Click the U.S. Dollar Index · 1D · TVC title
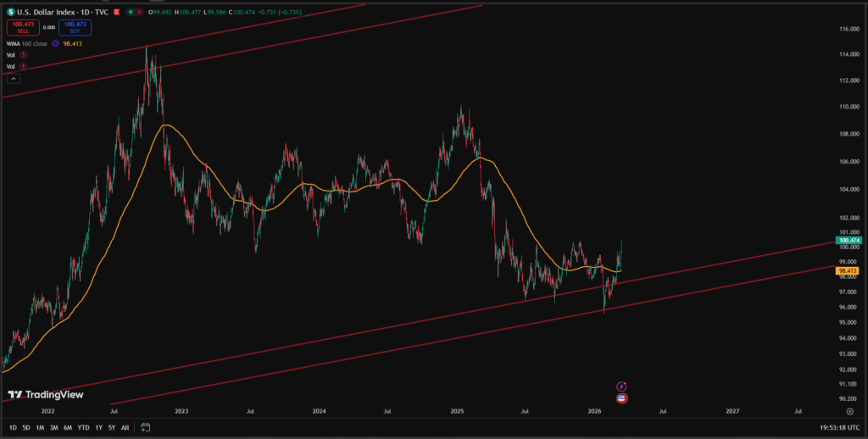 point(63,12)
